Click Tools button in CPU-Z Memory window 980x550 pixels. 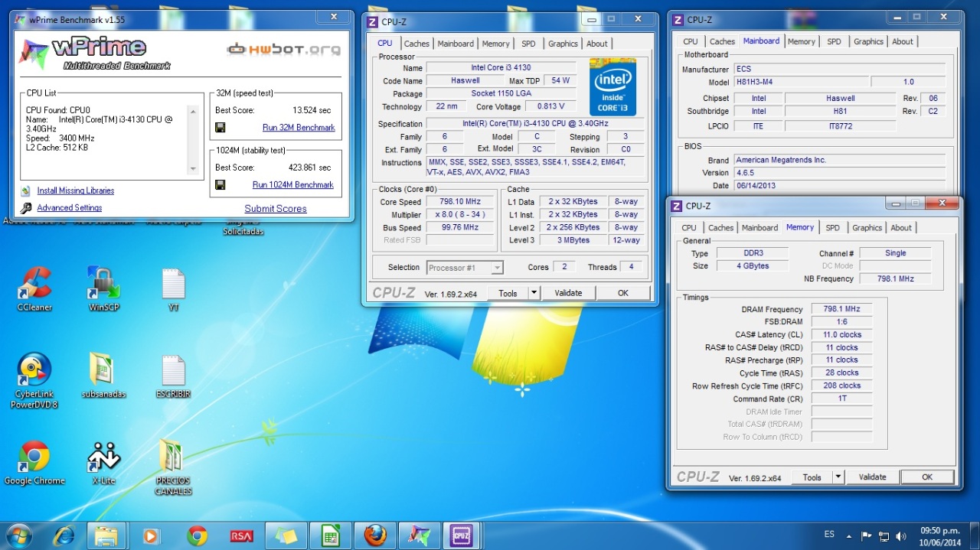tap(812, 477)
